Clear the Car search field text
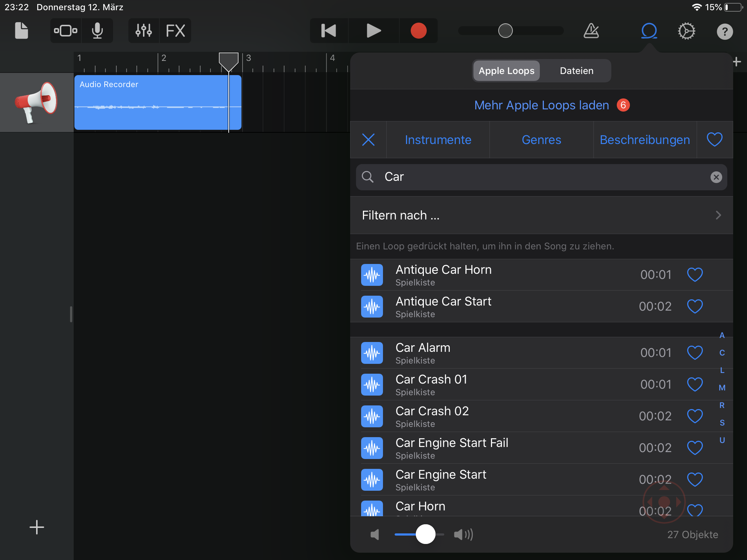Screen dimensions: 747x560 716,177
